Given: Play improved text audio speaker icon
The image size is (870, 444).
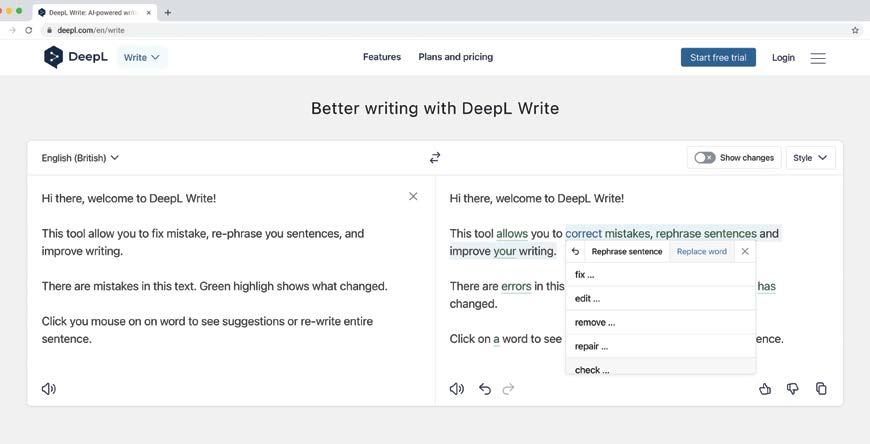Looking at the screenshot, I should pos(457,389).
